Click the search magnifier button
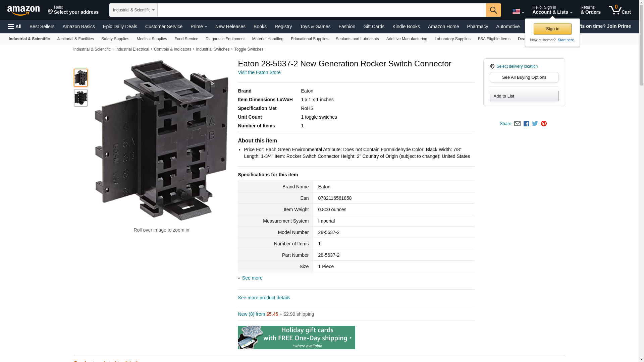The image size is (644, 362). [493, 10]
